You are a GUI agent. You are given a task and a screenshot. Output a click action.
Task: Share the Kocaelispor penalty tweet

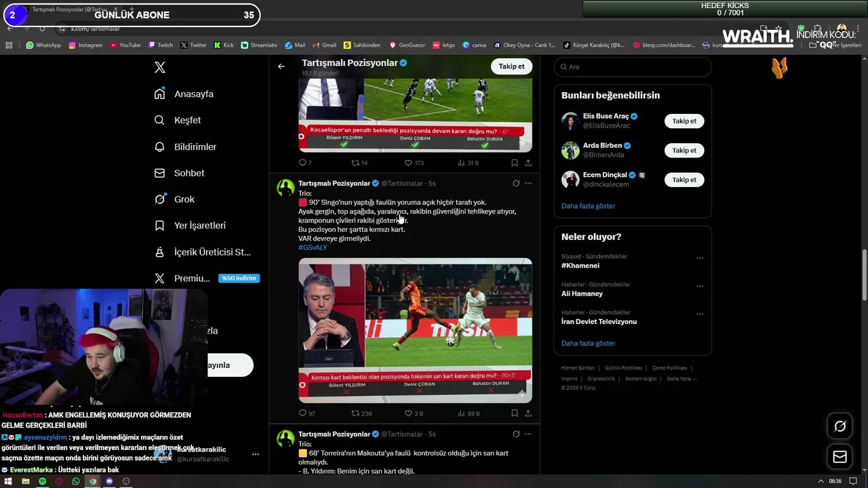528,163
